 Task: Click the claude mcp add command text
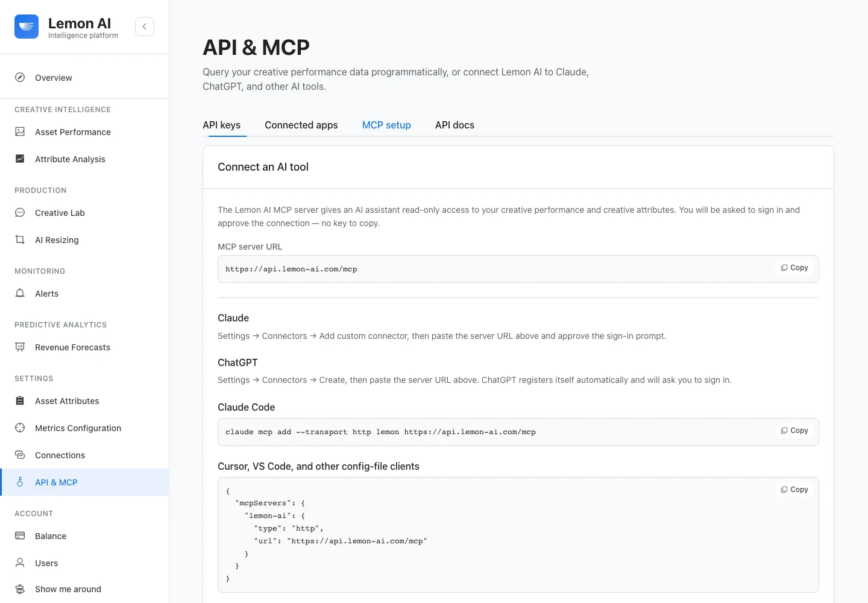click(380, 432)
